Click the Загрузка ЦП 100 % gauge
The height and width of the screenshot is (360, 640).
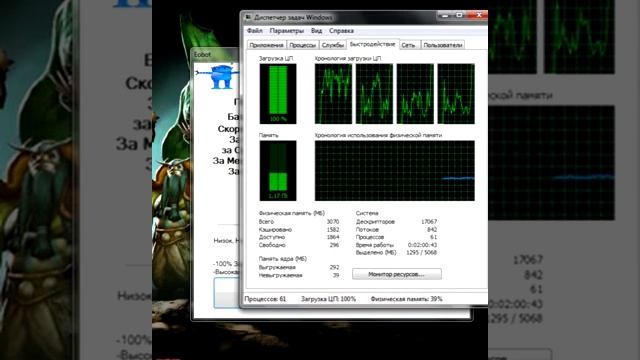[278, 93]
